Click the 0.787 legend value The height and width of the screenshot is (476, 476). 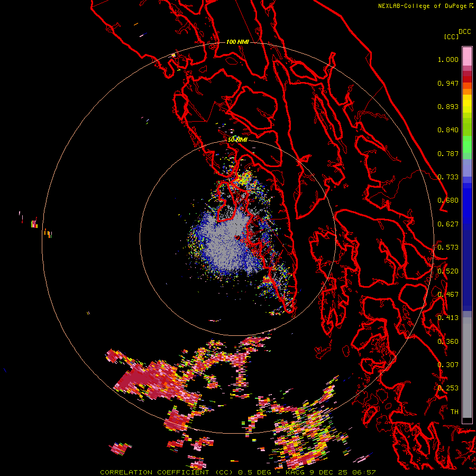pyautogui.click(x=448, y=153)
